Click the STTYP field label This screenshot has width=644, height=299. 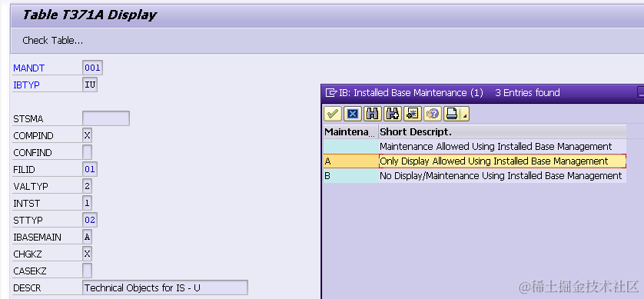pos(28,220)
